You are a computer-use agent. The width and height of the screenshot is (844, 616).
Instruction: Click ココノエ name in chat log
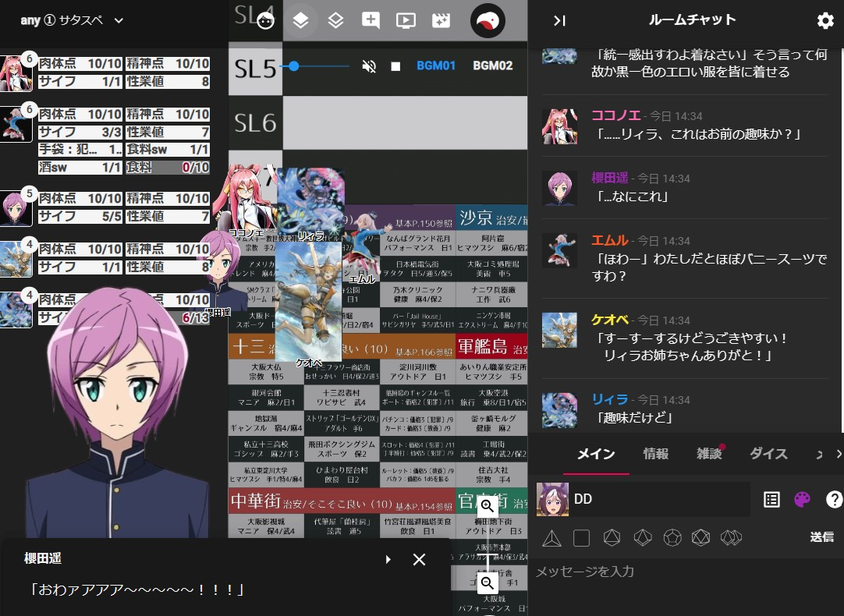615,115
